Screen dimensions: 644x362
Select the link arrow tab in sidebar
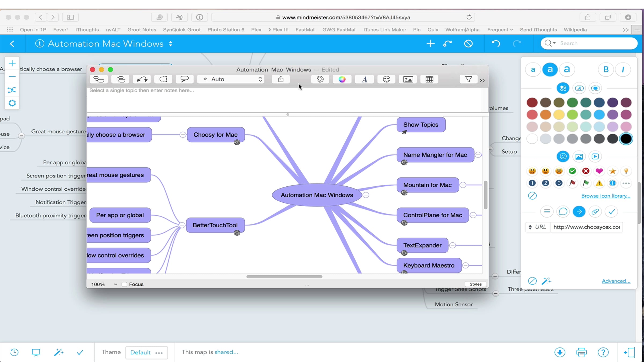coord(579,212)
